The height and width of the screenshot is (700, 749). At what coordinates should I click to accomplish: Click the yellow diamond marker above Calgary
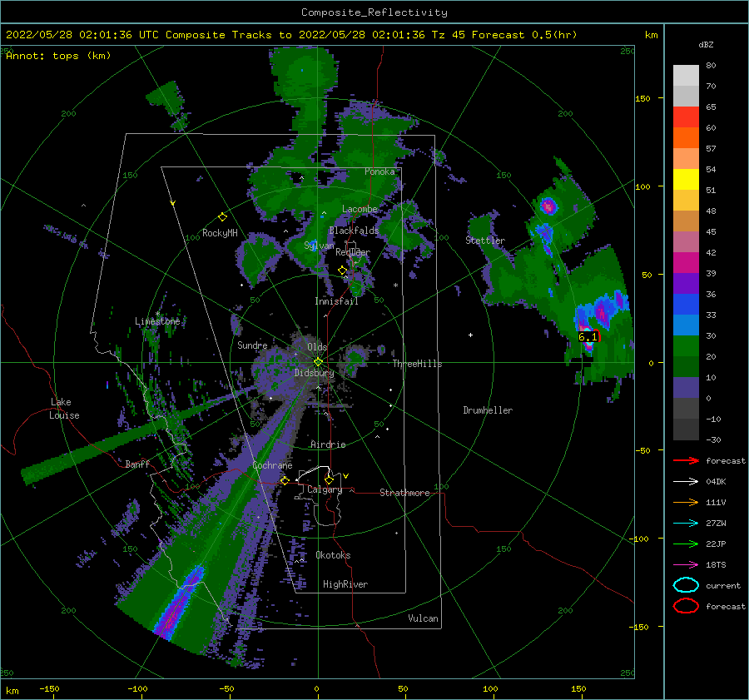point(329,479)
